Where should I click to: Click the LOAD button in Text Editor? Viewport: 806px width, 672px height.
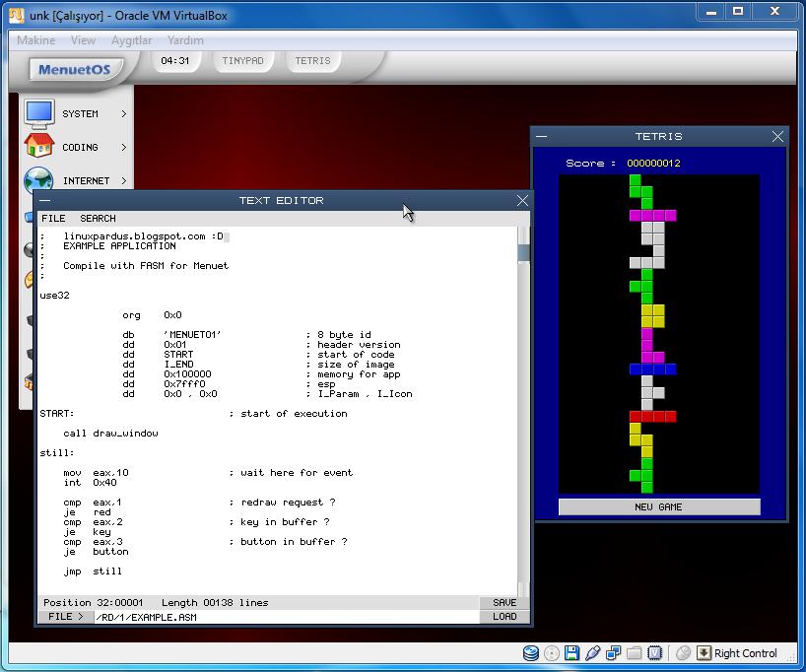coord(504,616)
